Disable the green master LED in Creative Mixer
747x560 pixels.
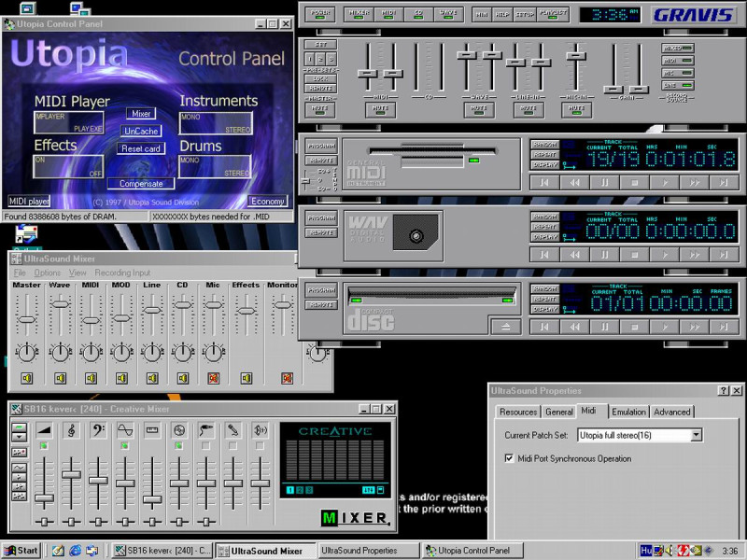44,446
